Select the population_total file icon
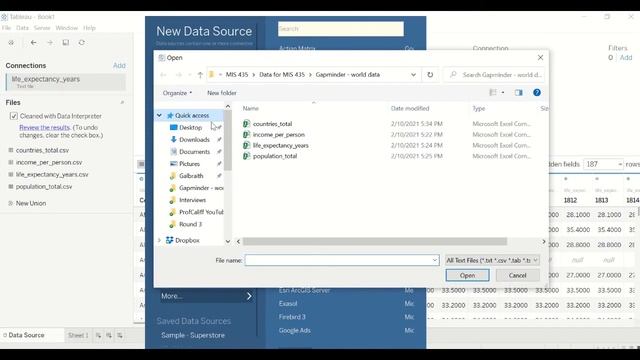The height and width of the screenshot is (360, 640). (x=247, y=156)
